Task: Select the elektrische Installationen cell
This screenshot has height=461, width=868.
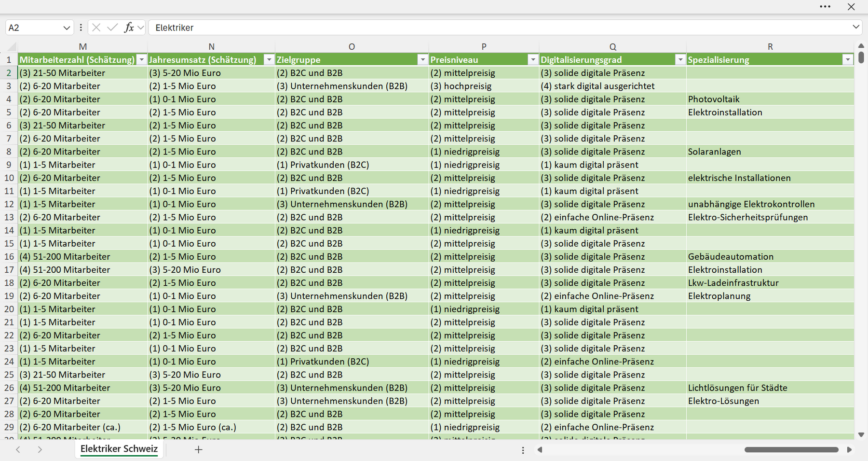Action: tap(770, 178)
